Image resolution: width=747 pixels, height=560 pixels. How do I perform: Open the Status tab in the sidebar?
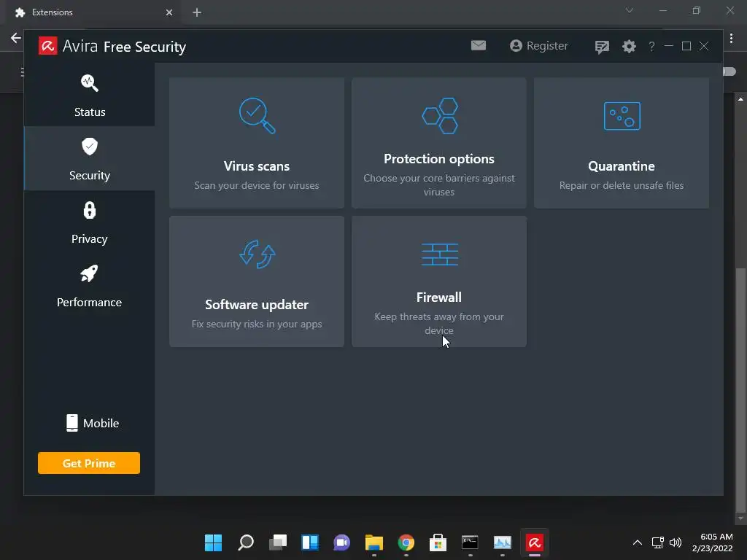tap(90, 95)
